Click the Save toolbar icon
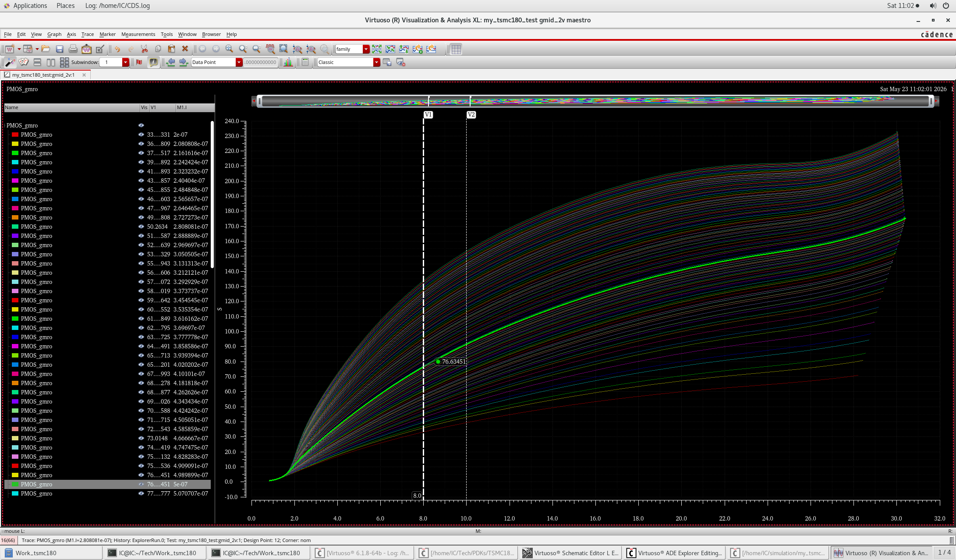Screen dimensions: 956x560 pos(60,49)
